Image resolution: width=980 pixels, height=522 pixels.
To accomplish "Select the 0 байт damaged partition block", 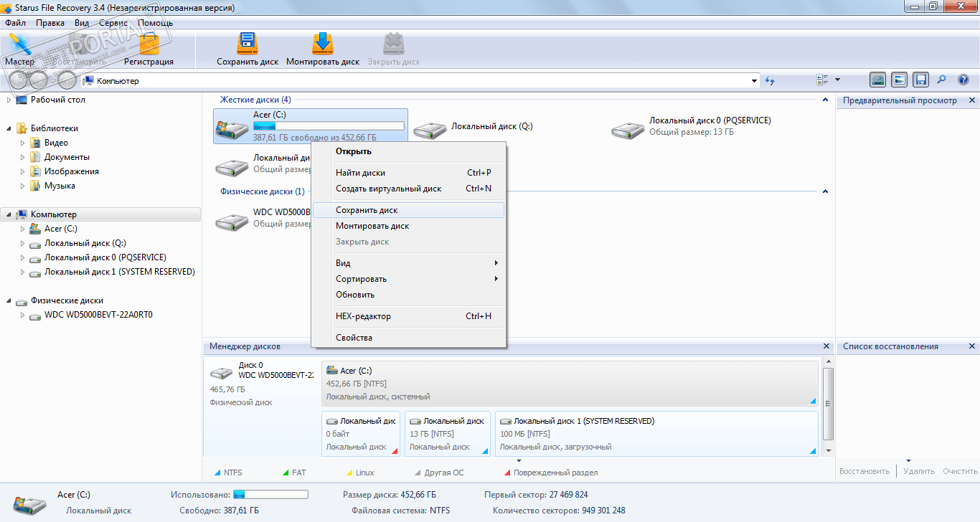I will click(360, 433).
